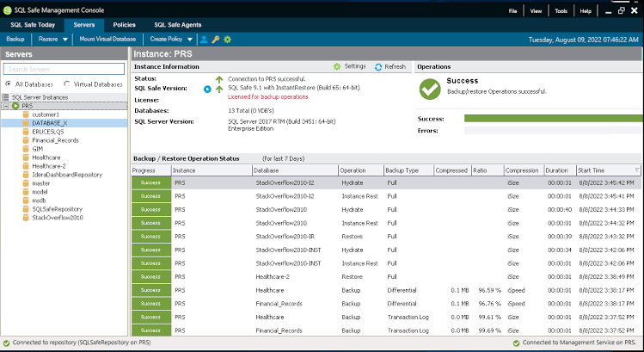Click the 00:00:40 duration cell

tap(560, 210)
